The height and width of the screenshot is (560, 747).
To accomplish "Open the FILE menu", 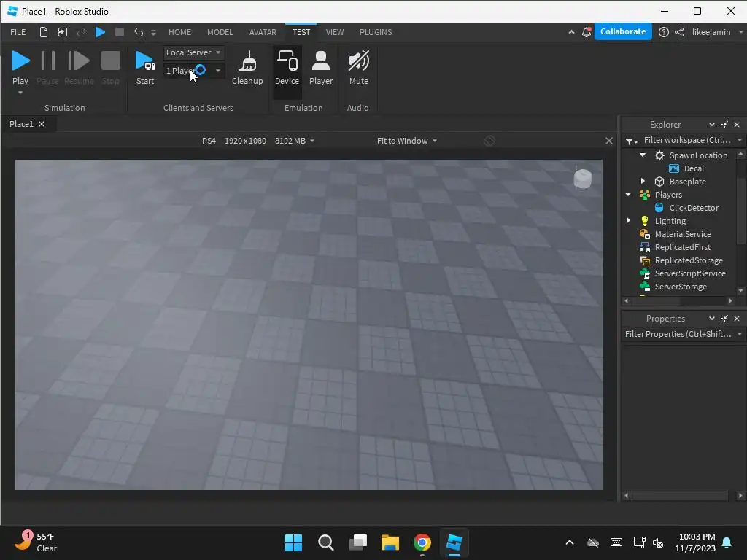I will 18,32.
